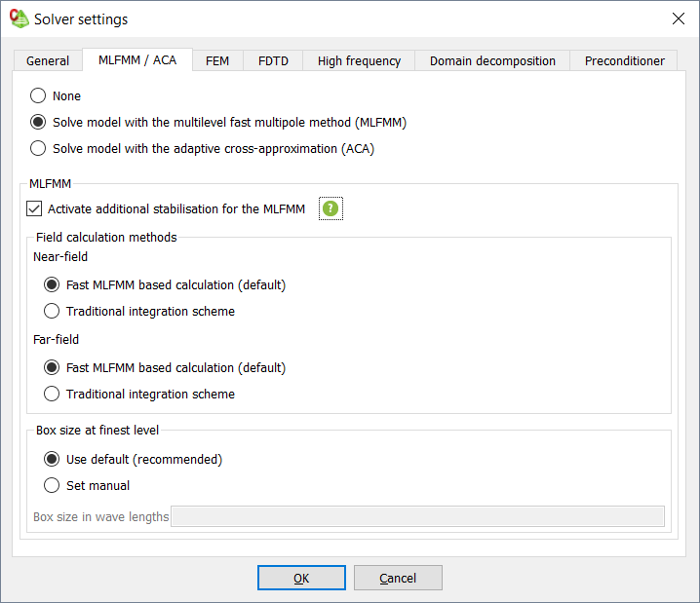Select near-field Traditional integration scheme
The width and height of the screenshot is (700, 603).
[x=53, y=312]
